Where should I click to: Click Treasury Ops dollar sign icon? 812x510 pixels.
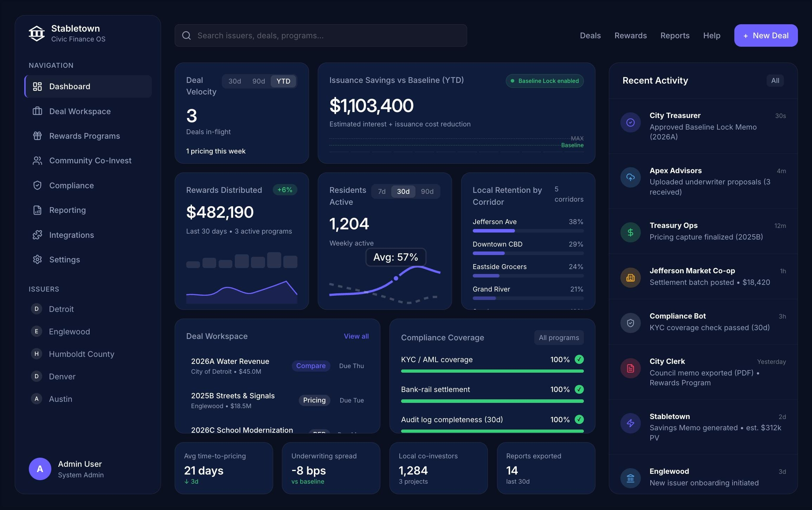[630, 232]
